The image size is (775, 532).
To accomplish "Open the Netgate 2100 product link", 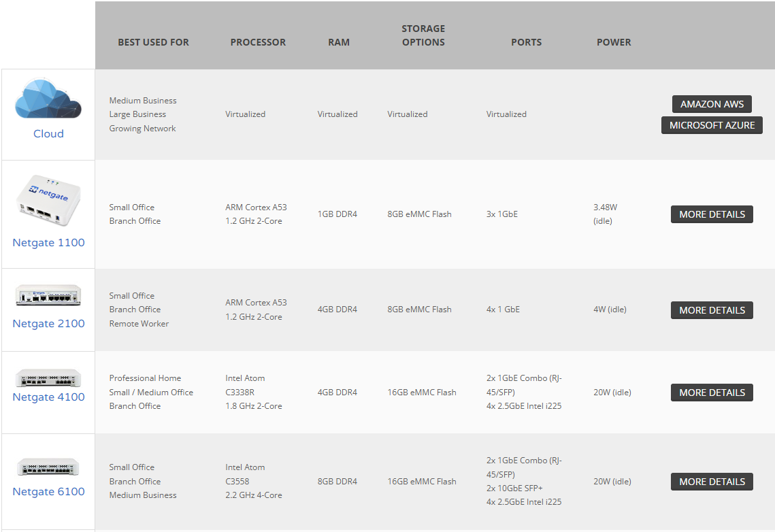I will pos(48,323).
